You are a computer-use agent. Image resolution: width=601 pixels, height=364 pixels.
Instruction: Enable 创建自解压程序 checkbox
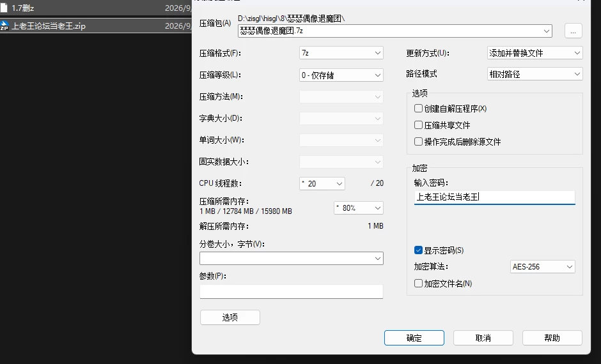(418, 109)
